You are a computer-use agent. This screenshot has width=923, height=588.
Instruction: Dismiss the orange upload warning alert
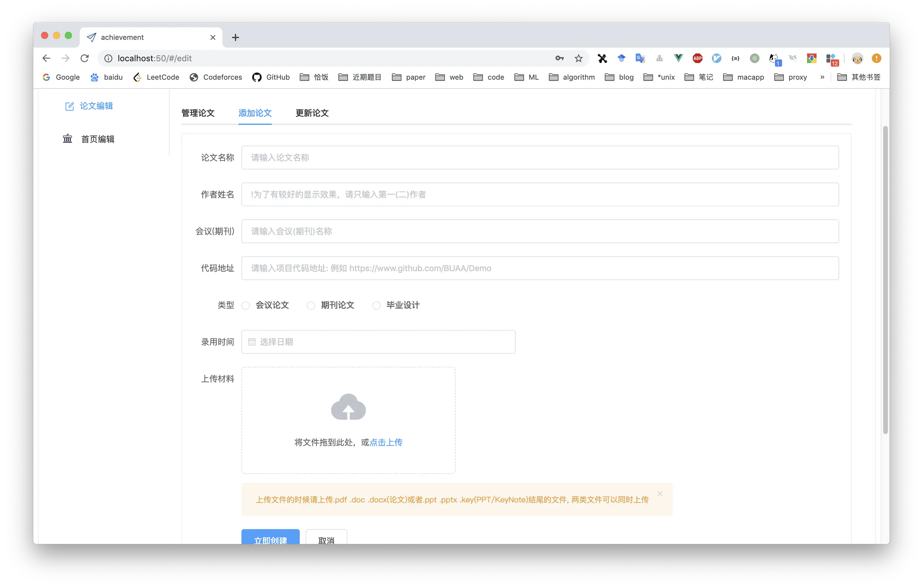tap(660, 494)
